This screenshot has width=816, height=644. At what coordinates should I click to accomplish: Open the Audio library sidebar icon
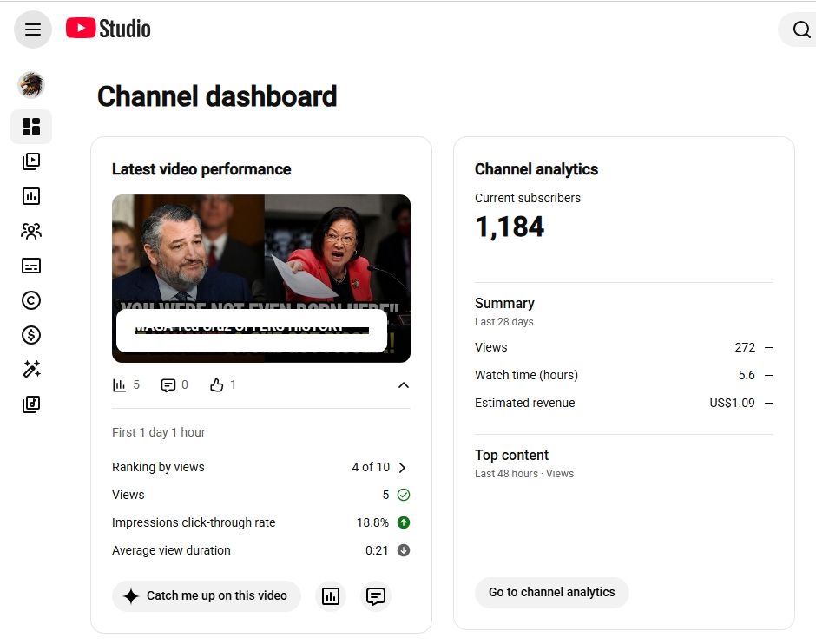pos(31,404)
